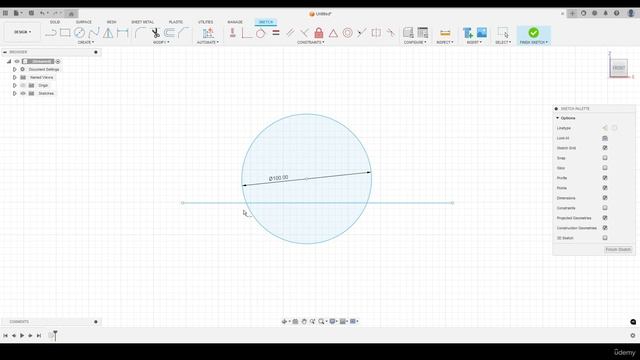Switch to the Mesh tab
The image size is (640, 360).
[x=111, y=22]
